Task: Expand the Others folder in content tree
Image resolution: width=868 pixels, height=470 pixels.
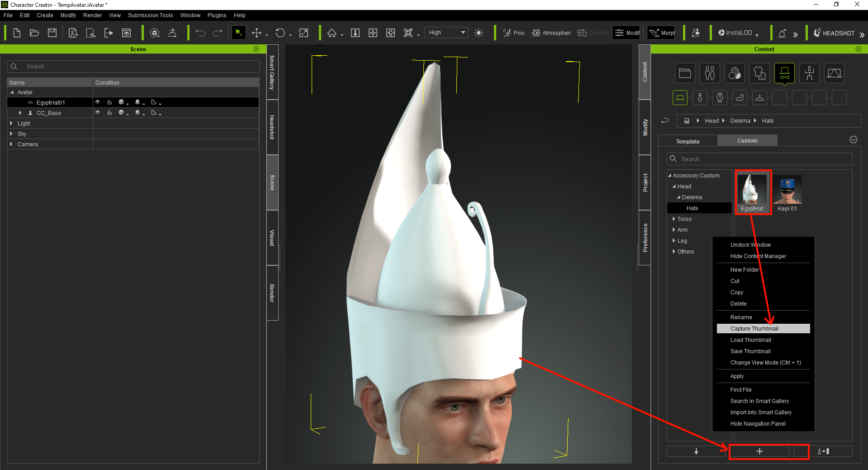Action: click(674, 251)
